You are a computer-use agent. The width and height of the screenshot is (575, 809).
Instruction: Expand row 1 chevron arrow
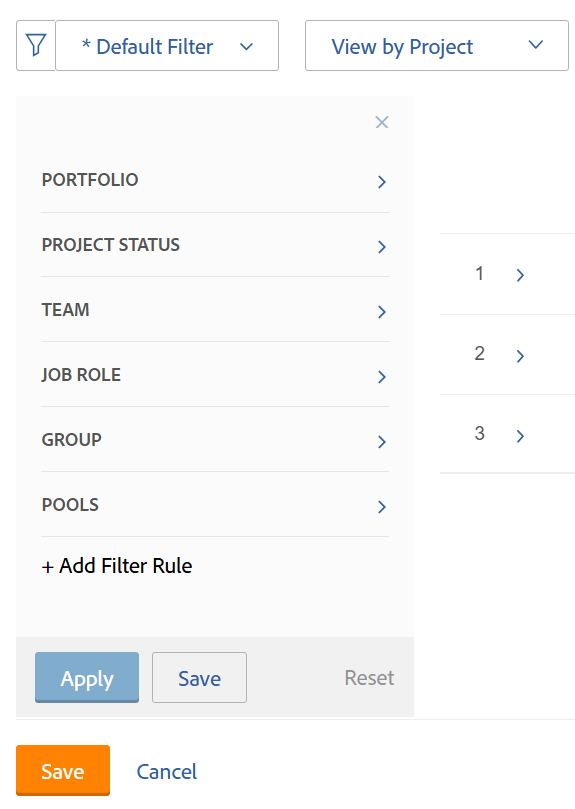tap(520, 275)
